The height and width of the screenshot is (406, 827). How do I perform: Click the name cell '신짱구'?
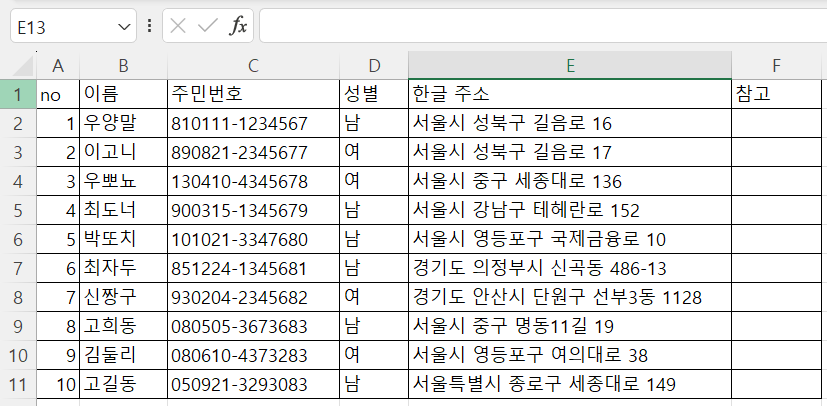tap(123, 297)
